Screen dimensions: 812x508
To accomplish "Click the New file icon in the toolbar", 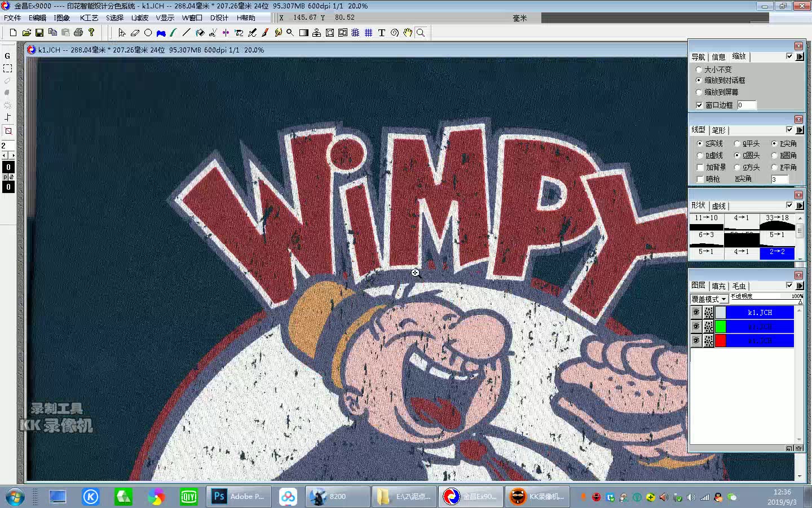I will coord(13,33).
